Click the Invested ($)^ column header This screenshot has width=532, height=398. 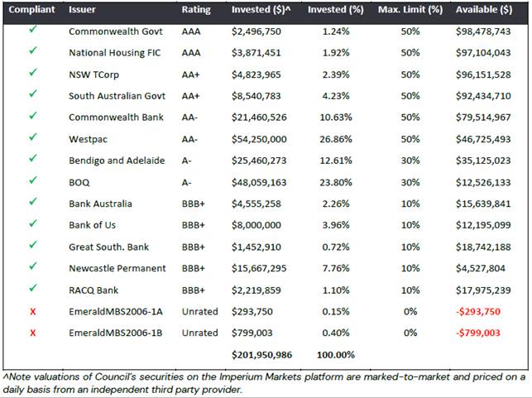(x=261, y=10)
